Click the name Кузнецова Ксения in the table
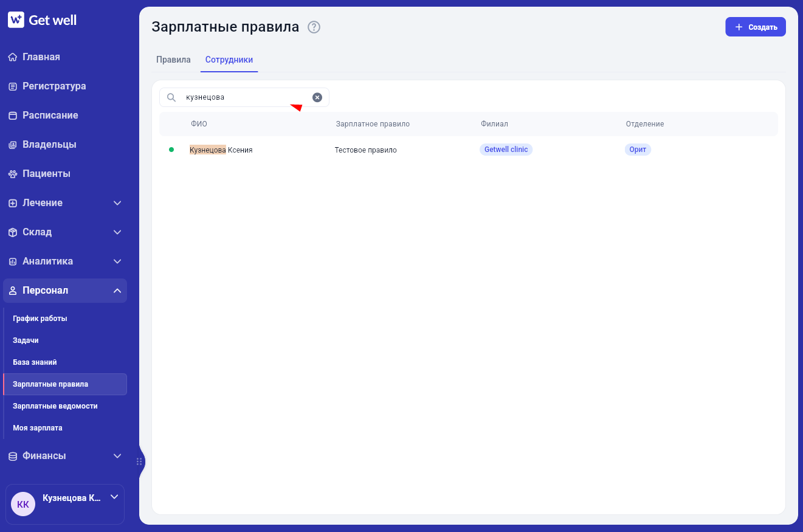The image size is (803, 532). [x=221, y=150]
